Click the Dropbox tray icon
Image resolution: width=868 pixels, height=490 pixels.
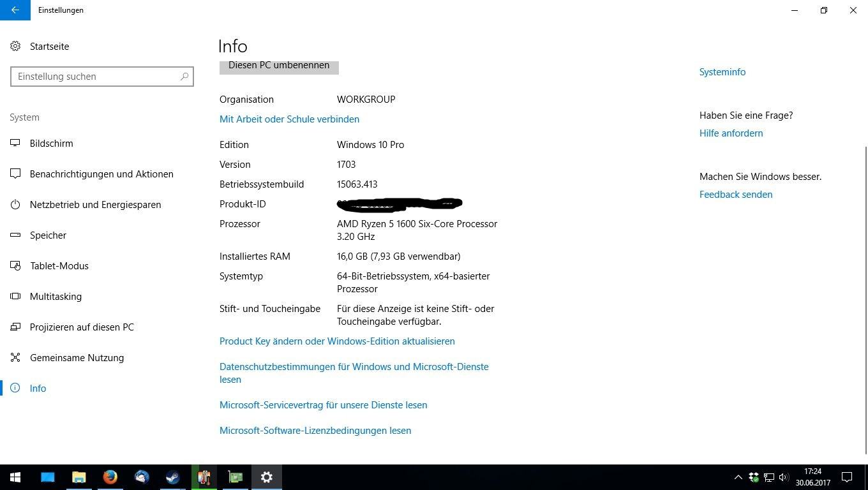click(754, 477)
